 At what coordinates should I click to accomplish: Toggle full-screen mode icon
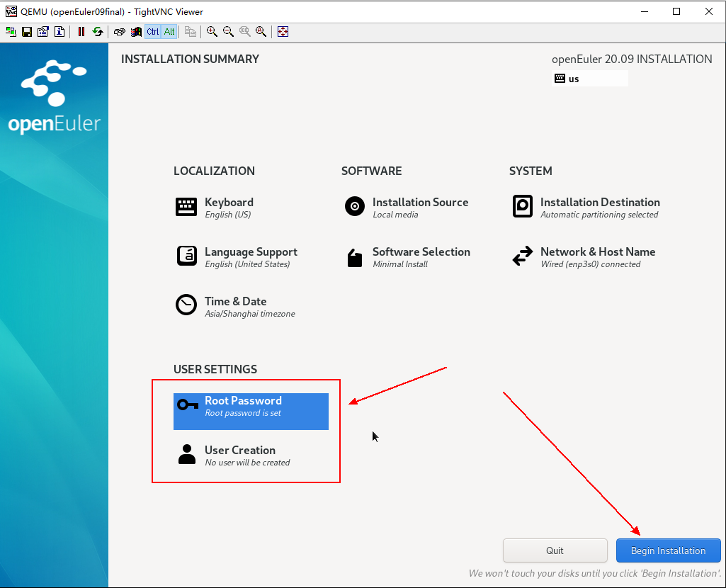(x=283, y=32)
